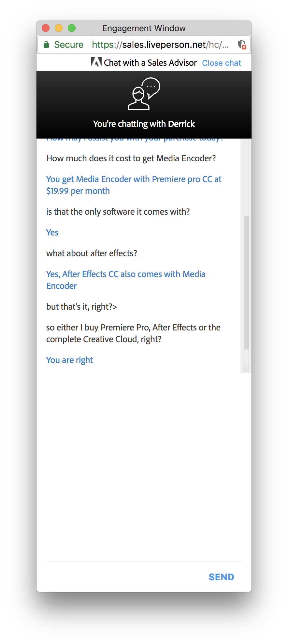Click the blocked-content shield icon in address bar
The width and height of the screenshot is (288, 644).
[242, 45]
